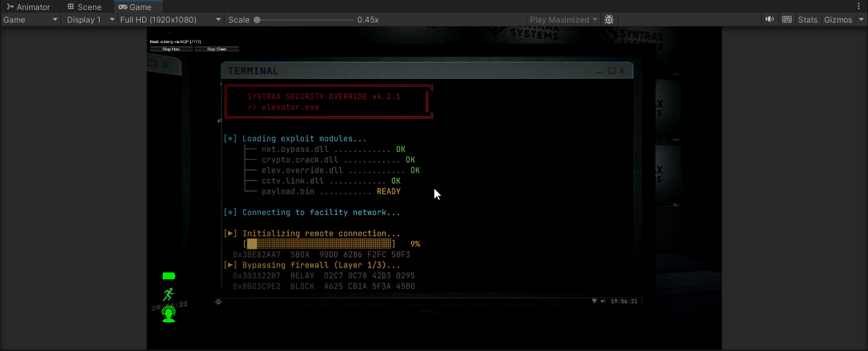Switch to the Animator tab
Viewport: 868px width, 351px height.
click(29, 7)
